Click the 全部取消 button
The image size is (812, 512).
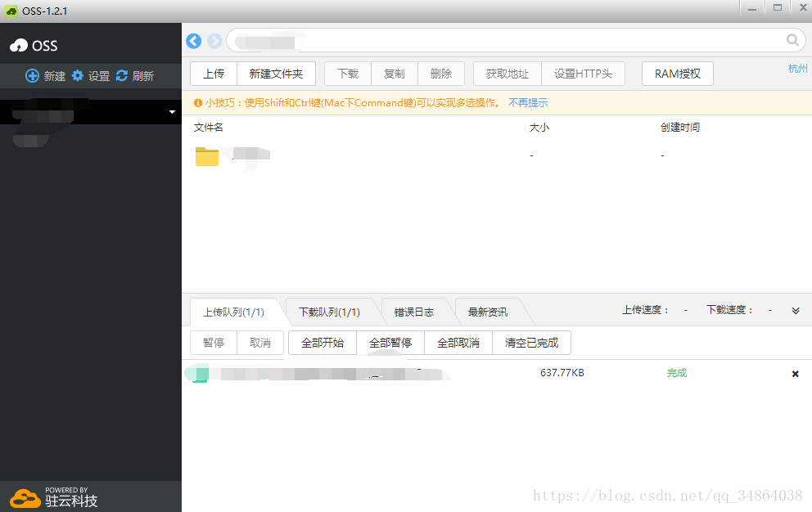[458, 343]
